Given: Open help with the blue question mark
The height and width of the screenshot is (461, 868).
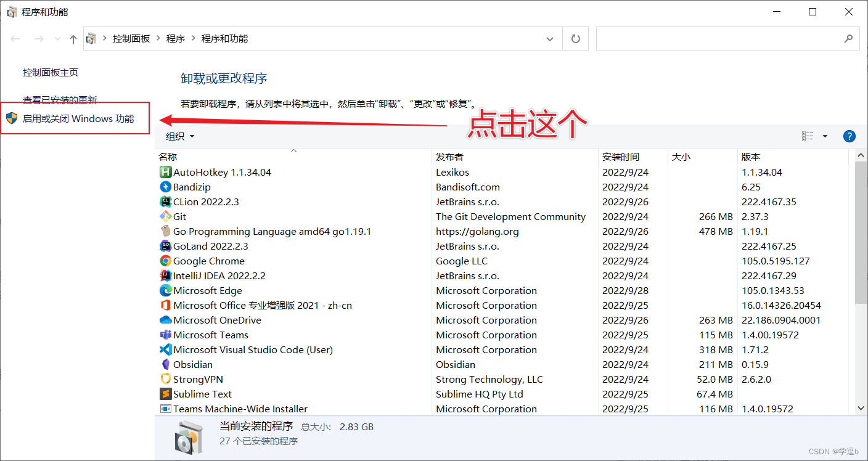Looking at the screenshot, I should [849, 136].
